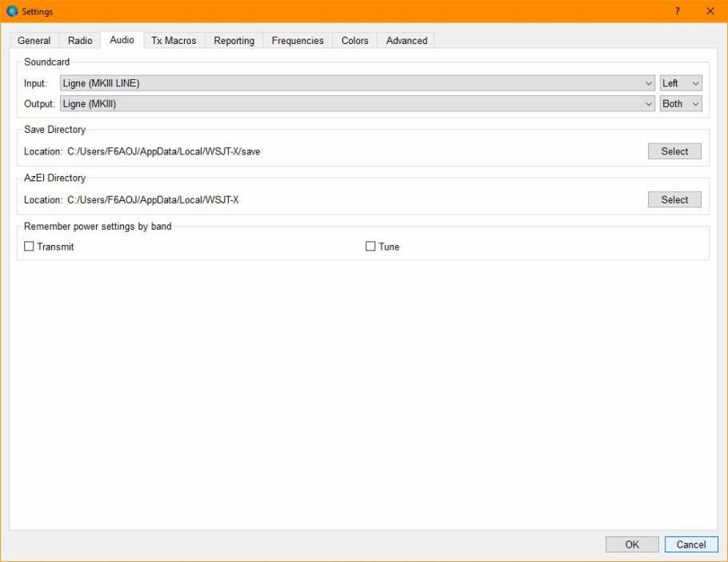Select the Reporting tab
728x562 pixels.
[234, 41]
